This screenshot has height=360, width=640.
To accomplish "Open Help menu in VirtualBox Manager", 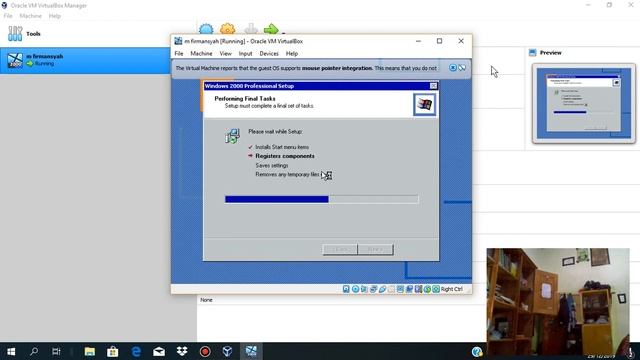I will [54, 16].
